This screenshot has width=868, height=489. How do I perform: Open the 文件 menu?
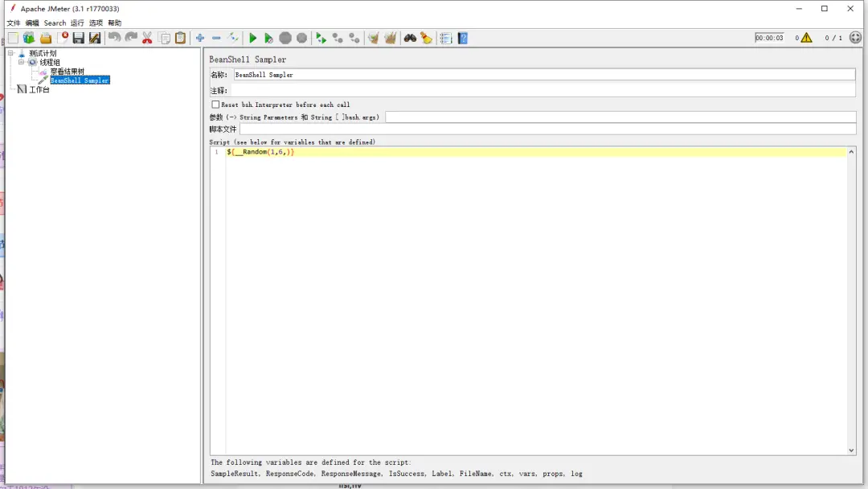pyautogui.click(x=14, y=23)
